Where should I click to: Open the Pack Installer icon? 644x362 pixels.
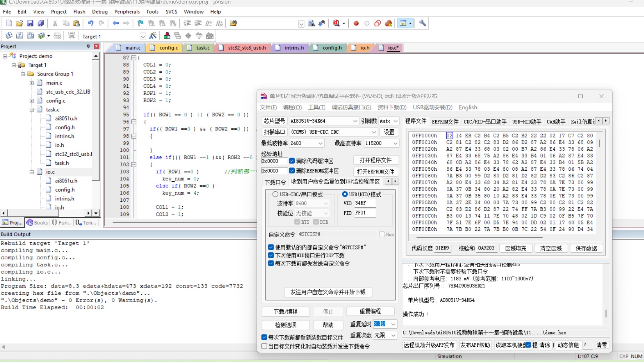(x=210, y=36)
